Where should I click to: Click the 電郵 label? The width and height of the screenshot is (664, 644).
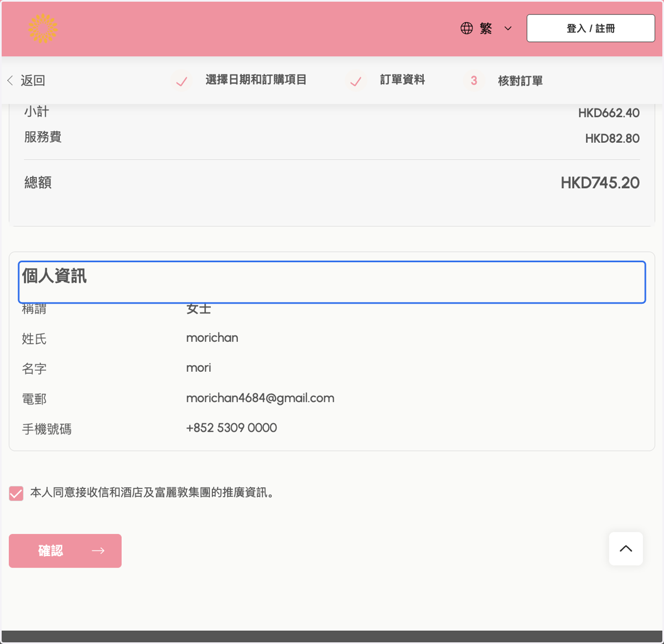34,399
